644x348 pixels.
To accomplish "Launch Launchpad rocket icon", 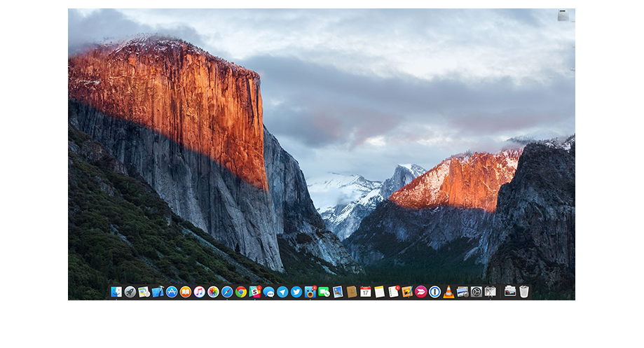I will pos(130,292).
